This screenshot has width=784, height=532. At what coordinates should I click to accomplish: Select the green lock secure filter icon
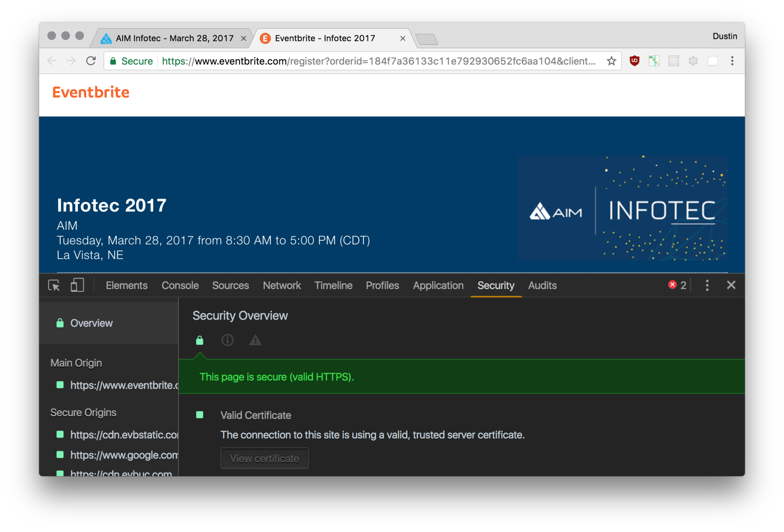(x=200, y=340)
